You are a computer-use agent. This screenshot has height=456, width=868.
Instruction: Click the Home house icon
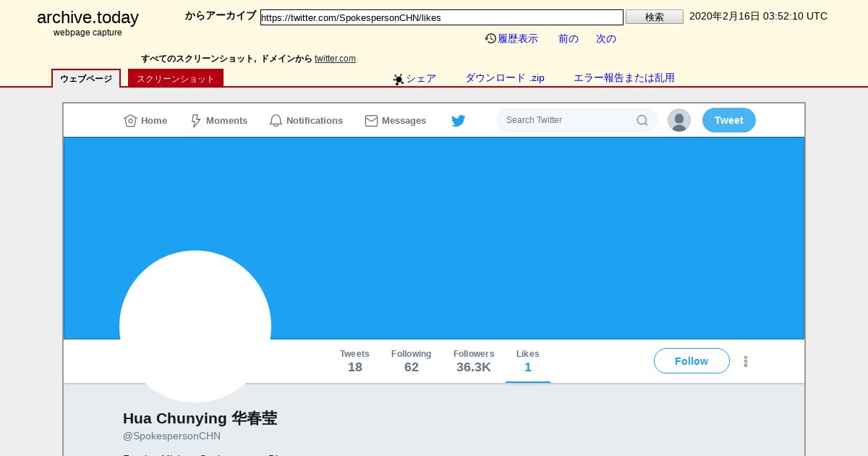coord(130,121)
